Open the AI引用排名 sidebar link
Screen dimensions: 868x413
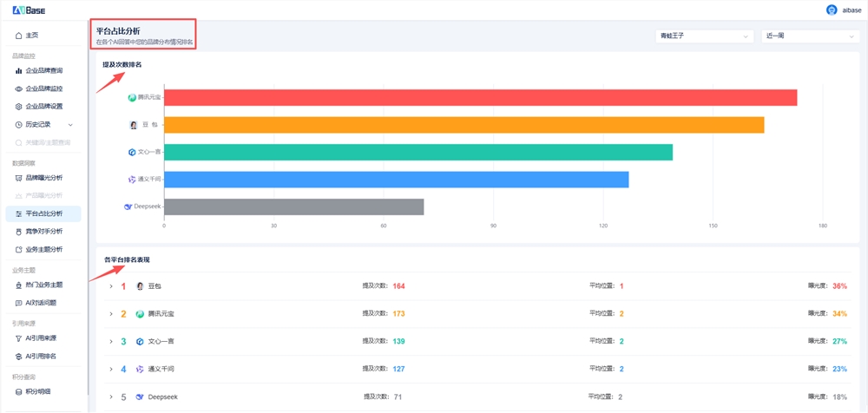(x=40, y=357)
